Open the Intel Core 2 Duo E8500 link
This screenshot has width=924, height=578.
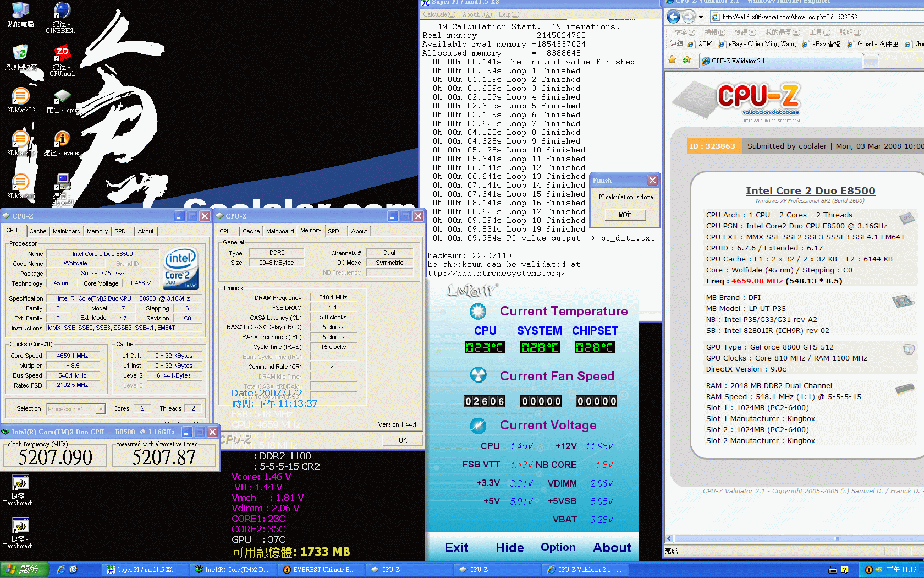pos(810,191)
